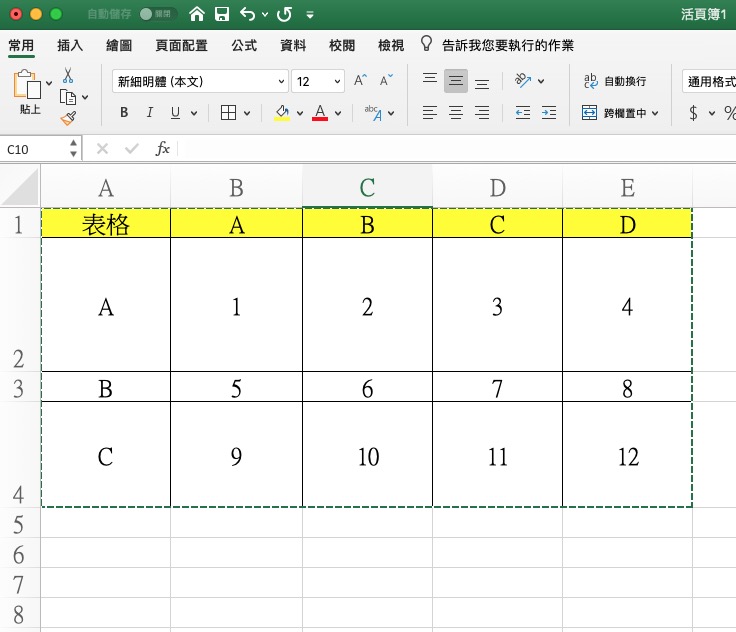Screen dimensions: 736x632
Task: Open copy options dropdown arrow
Action: [x=85, y=98]
